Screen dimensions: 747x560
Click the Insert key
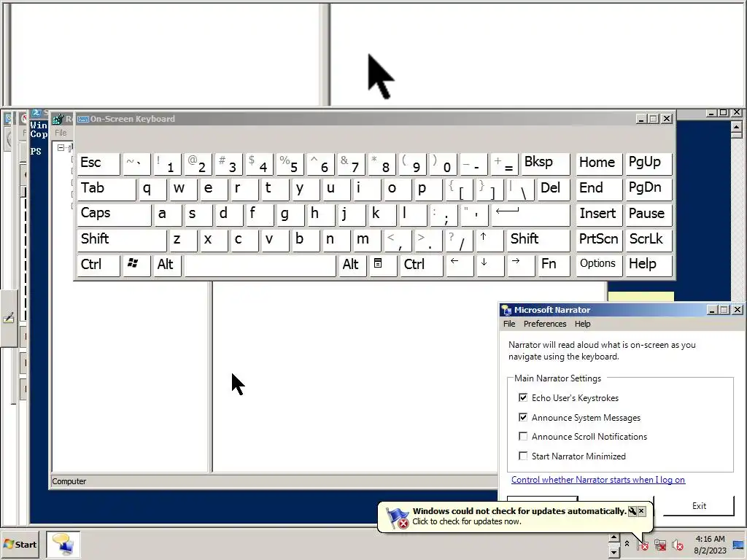[599, 214]
